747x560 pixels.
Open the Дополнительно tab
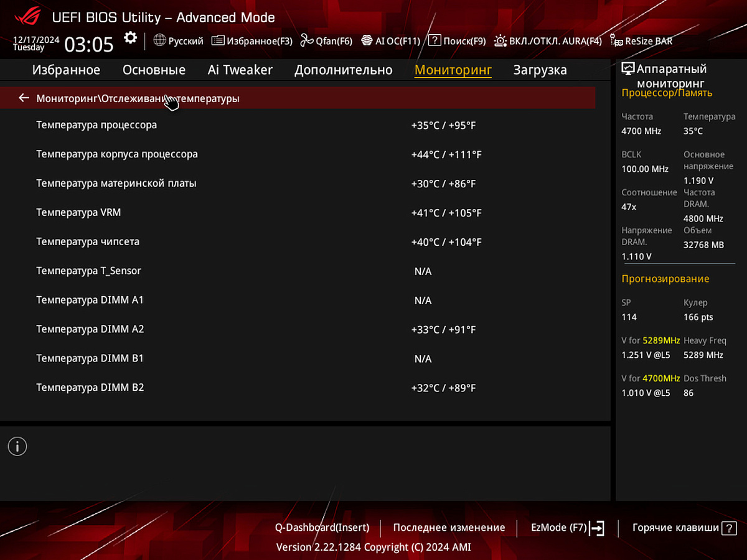(344, 70)
